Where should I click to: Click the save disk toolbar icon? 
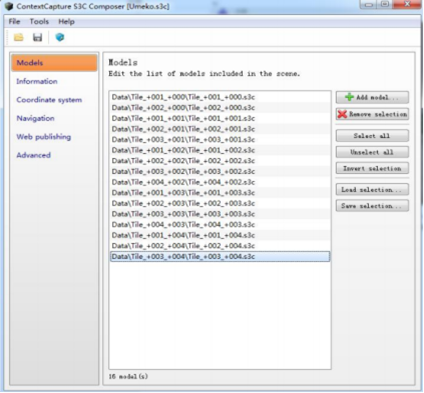[37, 37]
